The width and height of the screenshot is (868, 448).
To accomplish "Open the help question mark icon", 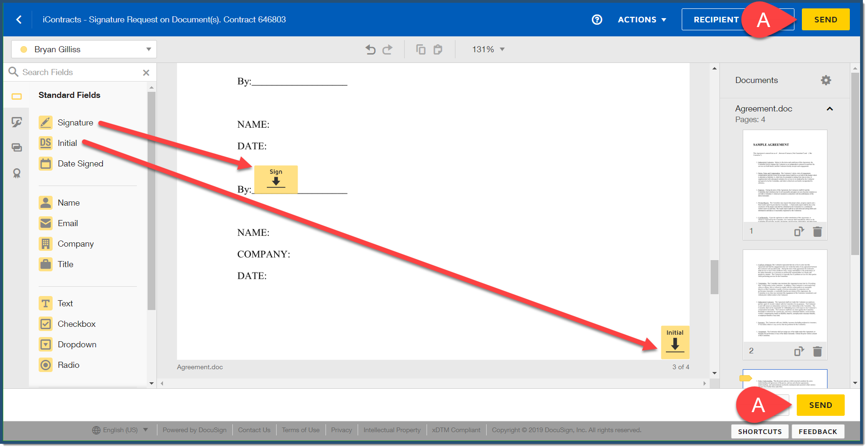I will click(x=597, y=20).
